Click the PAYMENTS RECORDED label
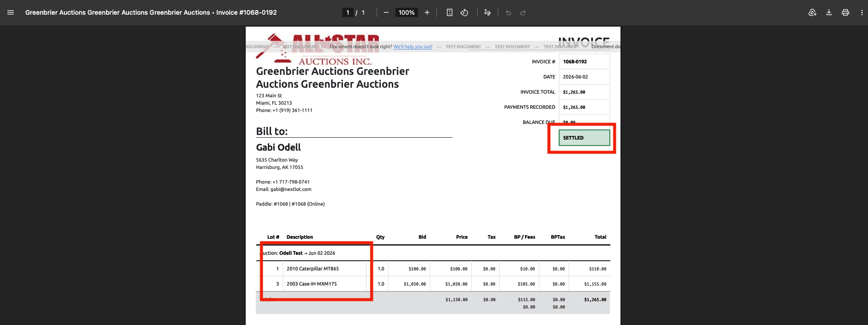 tap(530, 107)
